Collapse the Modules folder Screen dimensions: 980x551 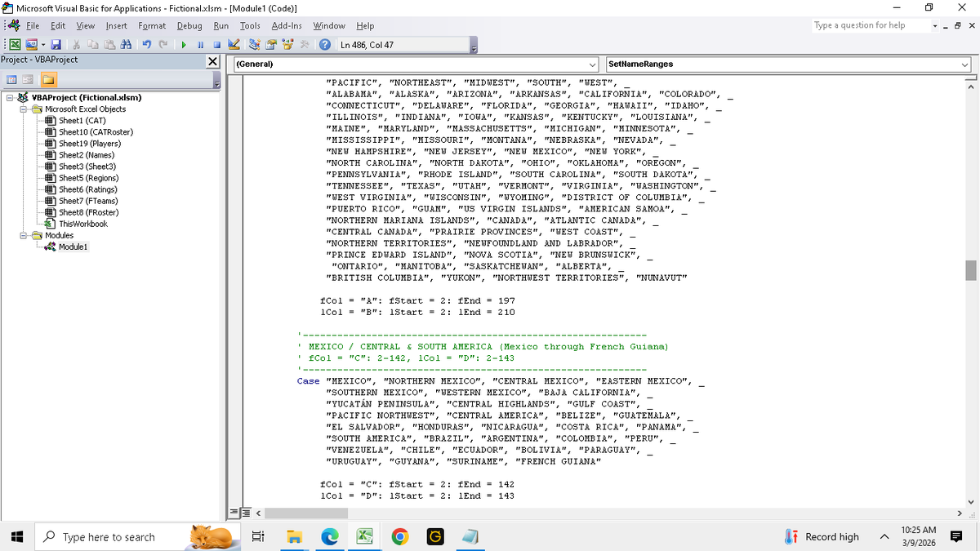[24, 235]
